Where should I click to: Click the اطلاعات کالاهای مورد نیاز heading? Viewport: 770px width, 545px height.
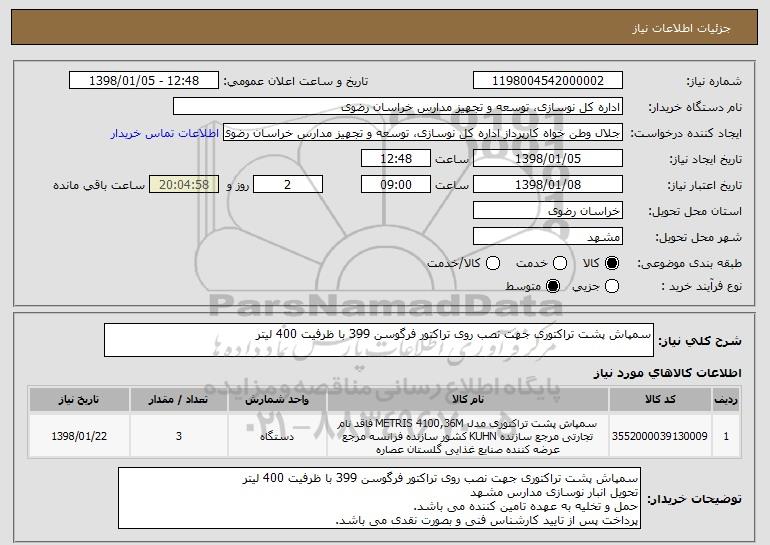[x=667, y=373]
